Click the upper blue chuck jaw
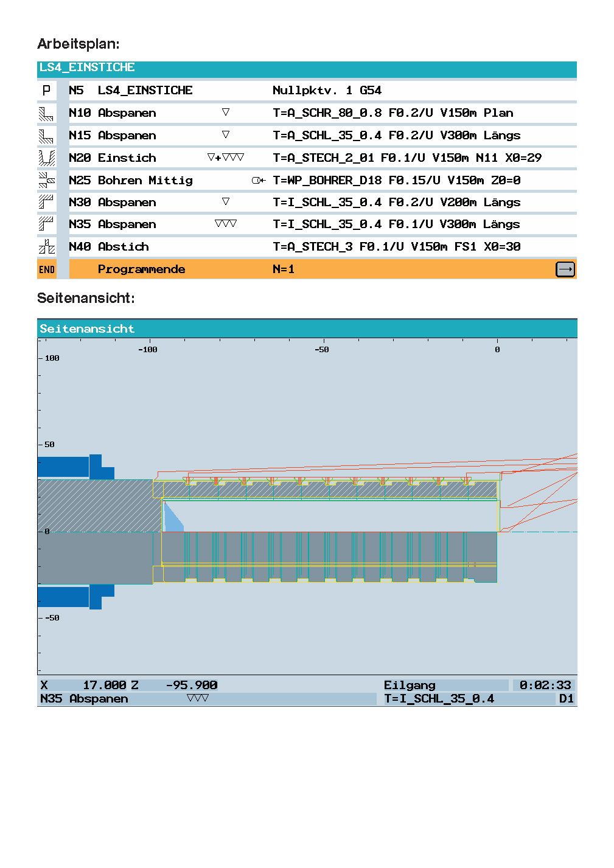Image resolution: width=614 pixels, height=868 pixels. [x=75, y=467]
